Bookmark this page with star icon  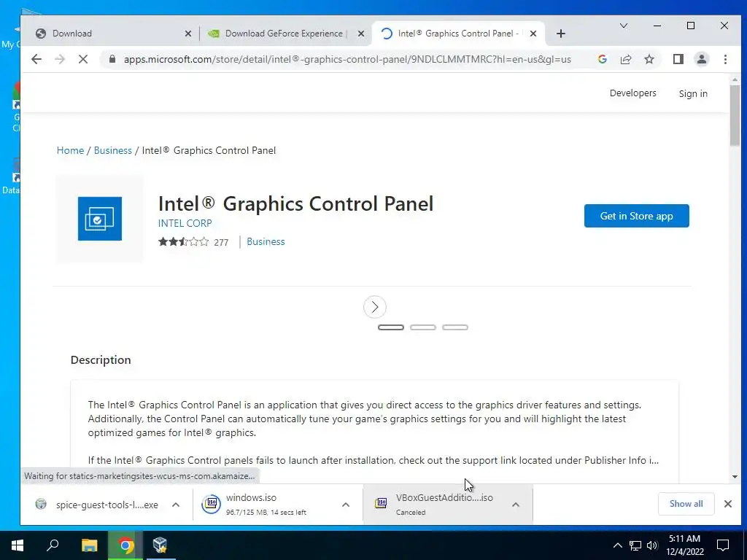(x=649, y=59)
